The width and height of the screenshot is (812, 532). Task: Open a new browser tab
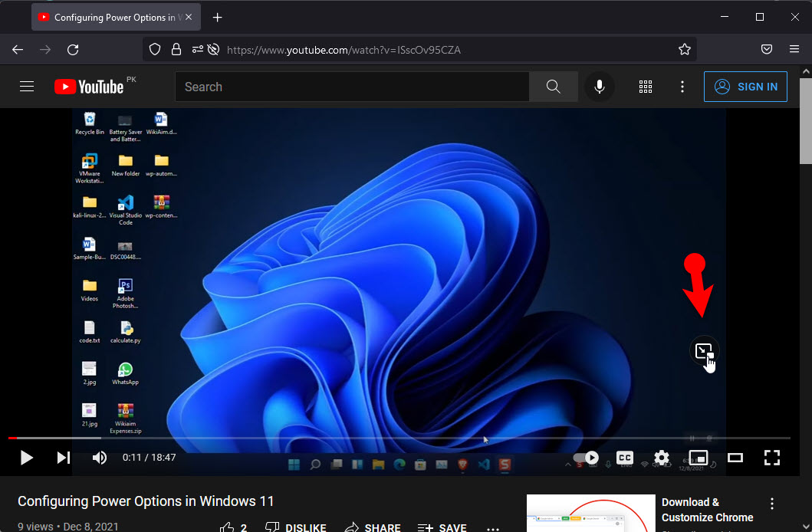[218, 18]
